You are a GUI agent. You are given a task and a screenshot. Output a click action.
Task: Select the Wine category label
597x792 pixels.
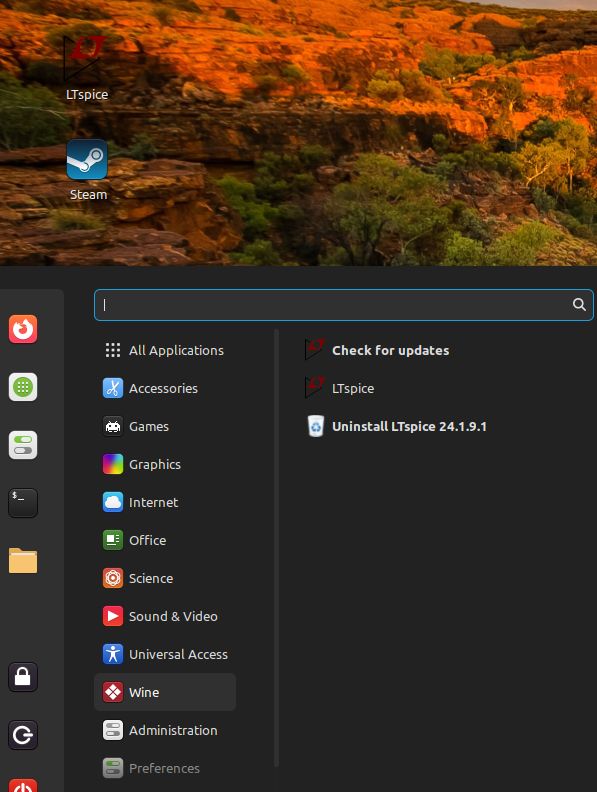click(x=144, y=692)
